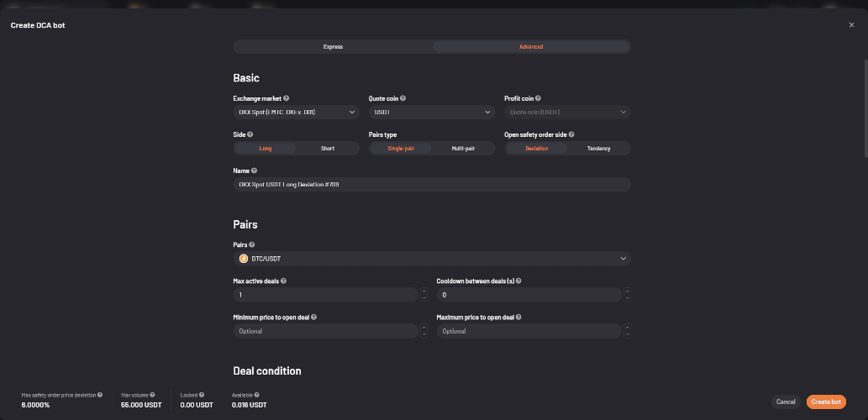Expand the Quote coin USDT dropdown
This screenshot has height=420, width=868.
tap(432, 113)
